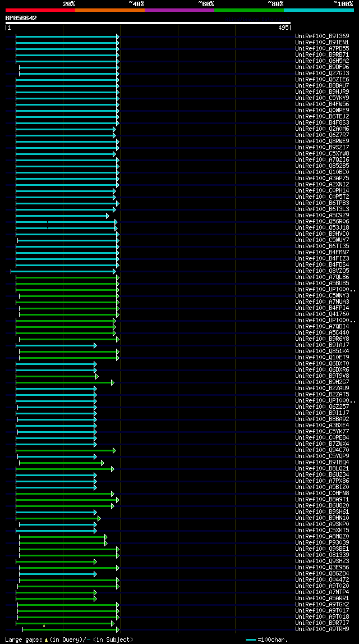Click the UniRef100_Q3E956 hit name
The width and height of the screenshot is (359, 644).
(322, 567)
